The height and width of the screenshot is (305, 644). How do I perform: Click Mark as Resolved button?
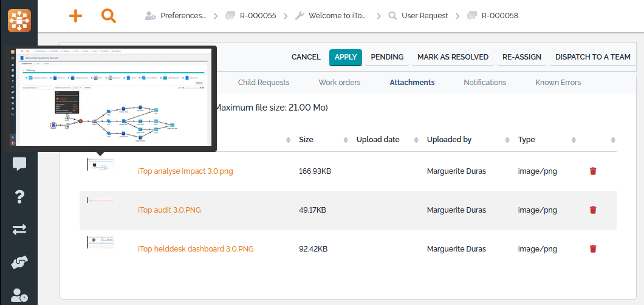click(x=453, y=57)
